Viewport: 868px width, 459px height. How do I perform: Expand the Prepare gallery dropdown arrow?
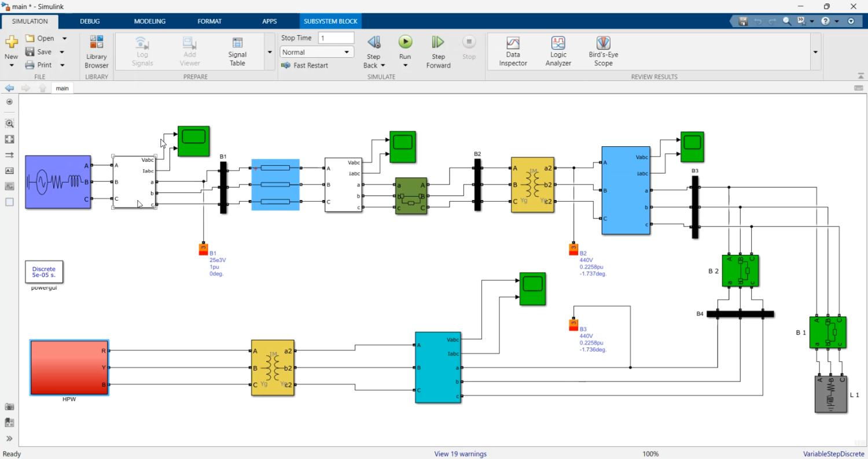(x=269, y=52)
